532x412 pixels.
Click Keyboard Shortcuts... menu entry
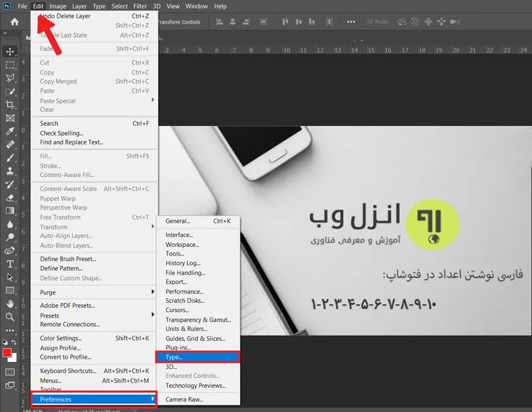click(93, 371)
